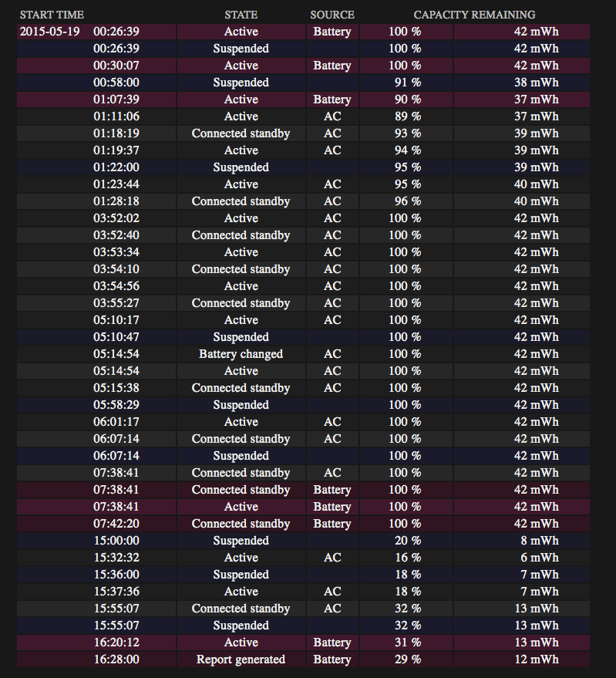Select the 01:11:06 start time cell
This screenshot has height=678, width=616.
pos(116,116)
